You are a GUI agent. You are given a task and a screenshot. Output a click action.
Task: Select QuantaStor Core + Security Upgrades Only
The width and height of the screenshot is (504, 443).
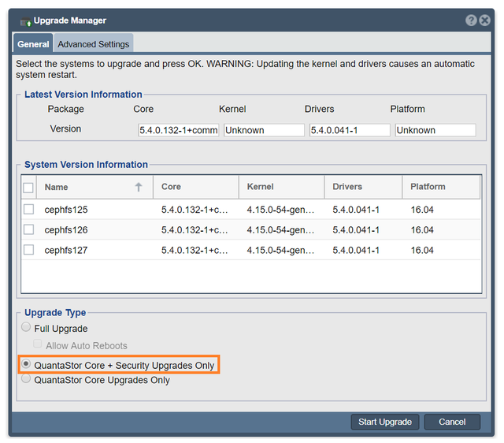(x=26, y=364)
